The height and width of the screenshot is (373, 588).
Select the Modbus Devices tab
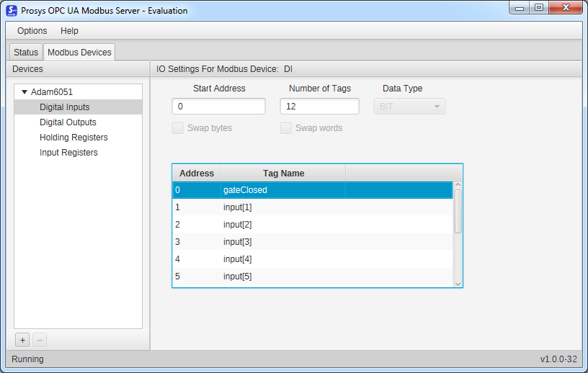[79, 52]
